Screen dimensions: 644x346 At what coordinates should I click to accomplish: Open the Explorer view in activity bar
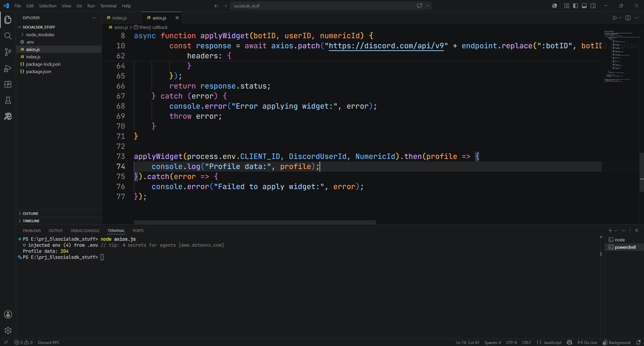click(x=8, y=20)
